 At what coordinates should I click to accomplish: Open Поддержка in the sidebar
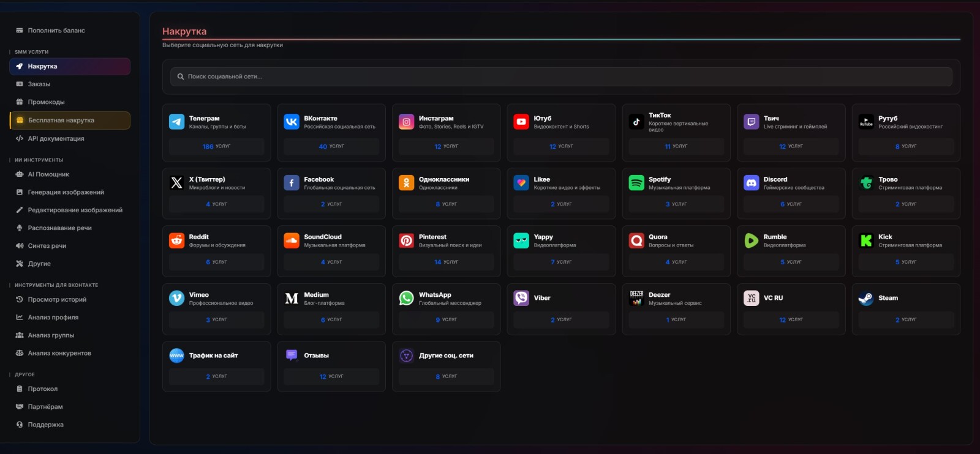[x=45, y=425]
